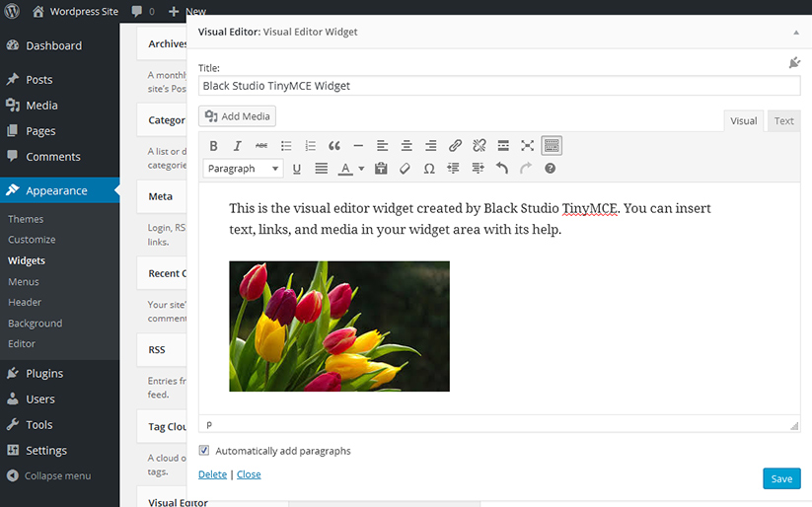Screen dimensions: 812x507
Task: Enable distraction-free fullscreen mode
Action: pos(528,146)
